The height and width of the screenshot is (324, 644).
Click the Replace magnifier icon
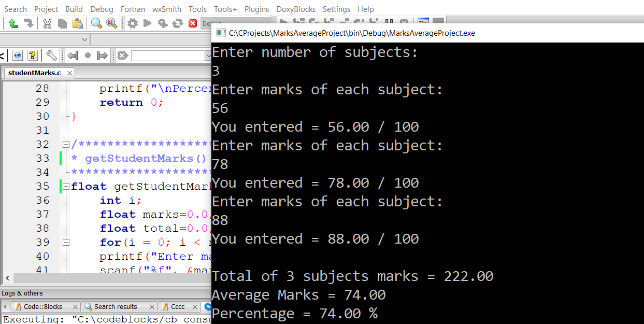111,23
